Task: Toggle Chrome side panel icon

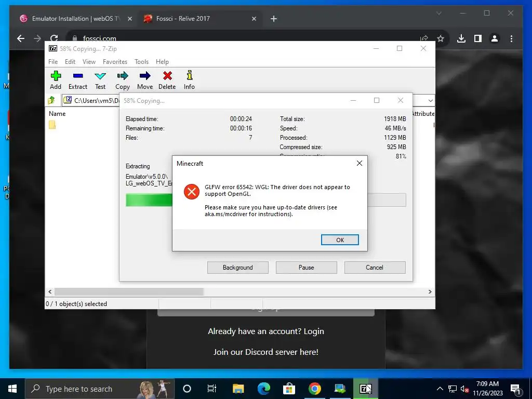Action: point(478,38)
